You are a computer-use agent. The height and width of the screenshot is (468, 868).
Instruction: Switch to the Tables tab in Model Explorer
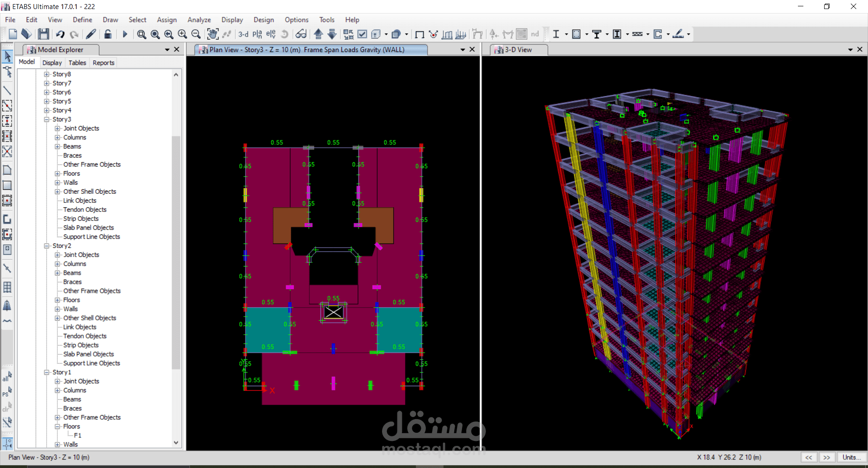[x=77, y=63]
